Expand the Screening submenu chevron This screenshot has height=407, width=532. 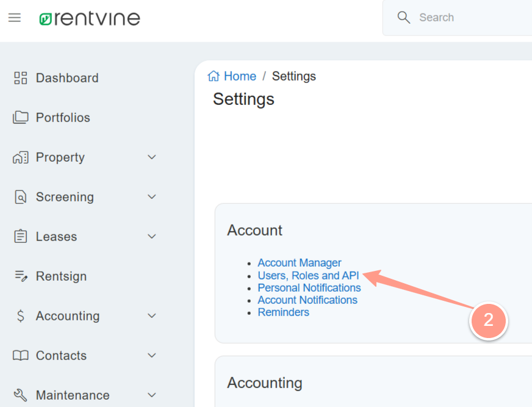point(152,197)
